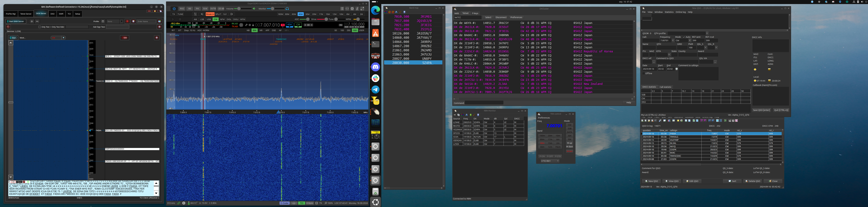
Task: Open 4 TCI RX1 dropdown in TRX control
Action: 550,161
